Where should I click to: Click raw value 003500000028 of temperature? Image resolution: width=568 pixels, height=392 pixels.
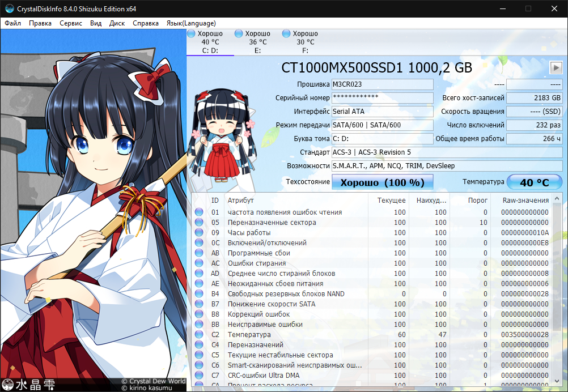(525, 334)
